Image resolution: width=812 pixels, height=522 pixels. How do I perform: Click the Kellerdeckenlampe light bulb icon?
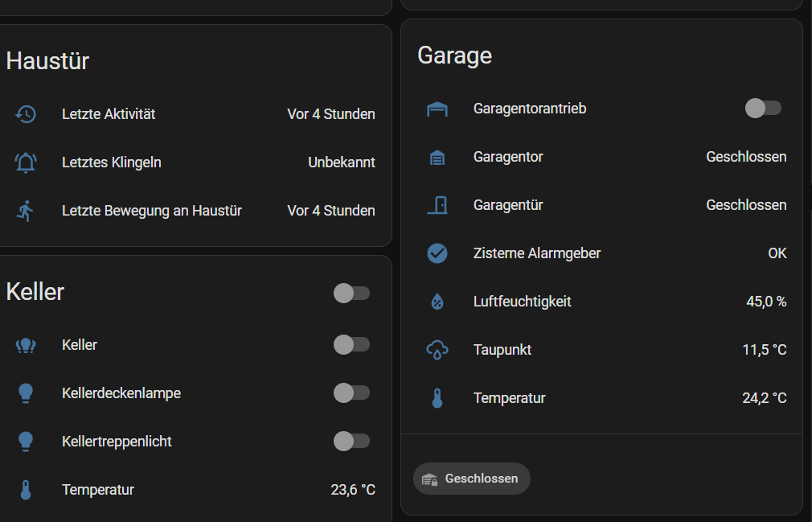[x=26, y=393]
